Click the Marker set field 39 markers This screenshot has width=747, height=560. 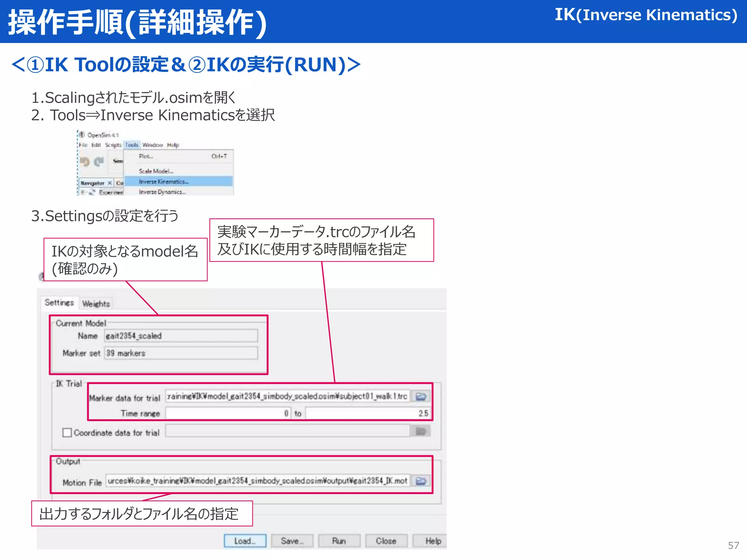181,353
